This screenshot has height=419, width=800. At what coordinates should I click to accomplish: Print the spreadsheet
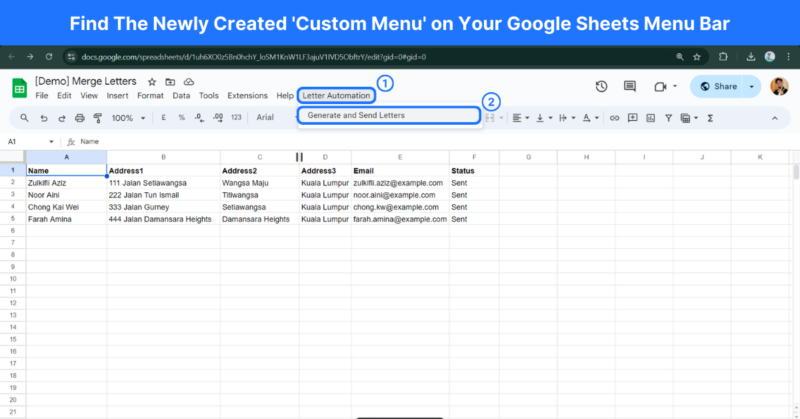point(80,118)
